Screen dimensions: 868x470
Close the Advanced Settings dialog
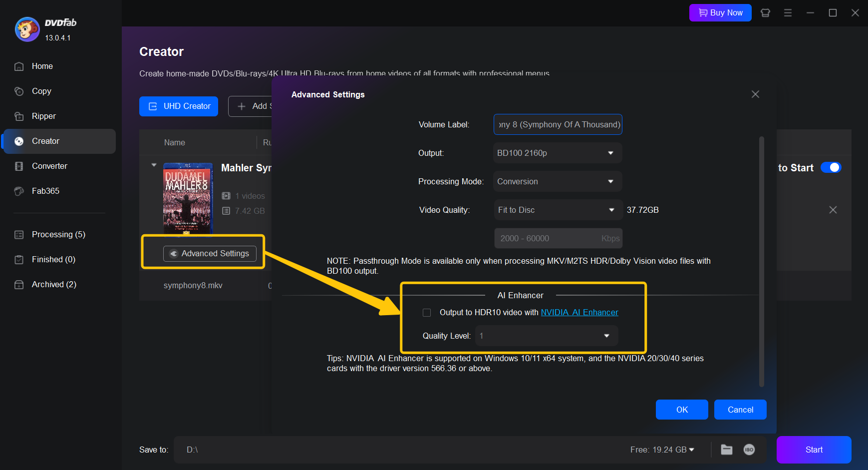point(755,94)
